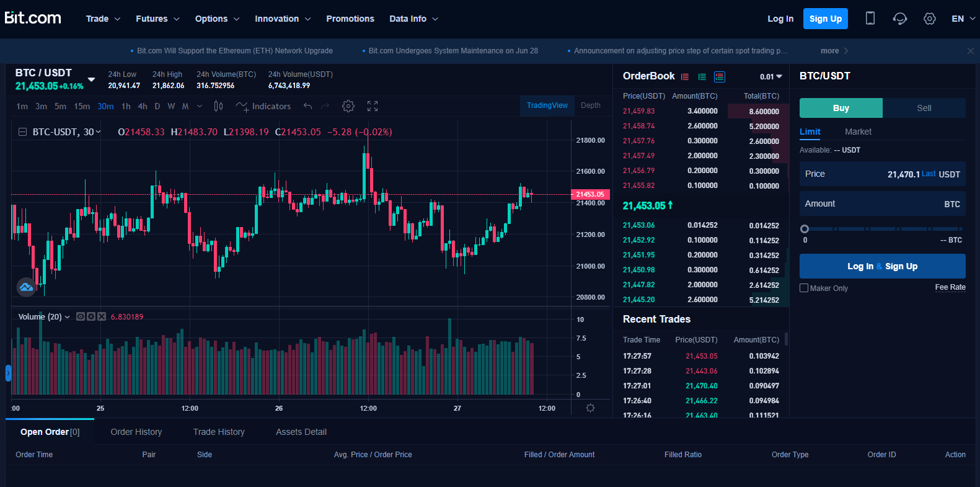
Task: Expand the BTC / USDT pair selector
Action: pos(92,79)
